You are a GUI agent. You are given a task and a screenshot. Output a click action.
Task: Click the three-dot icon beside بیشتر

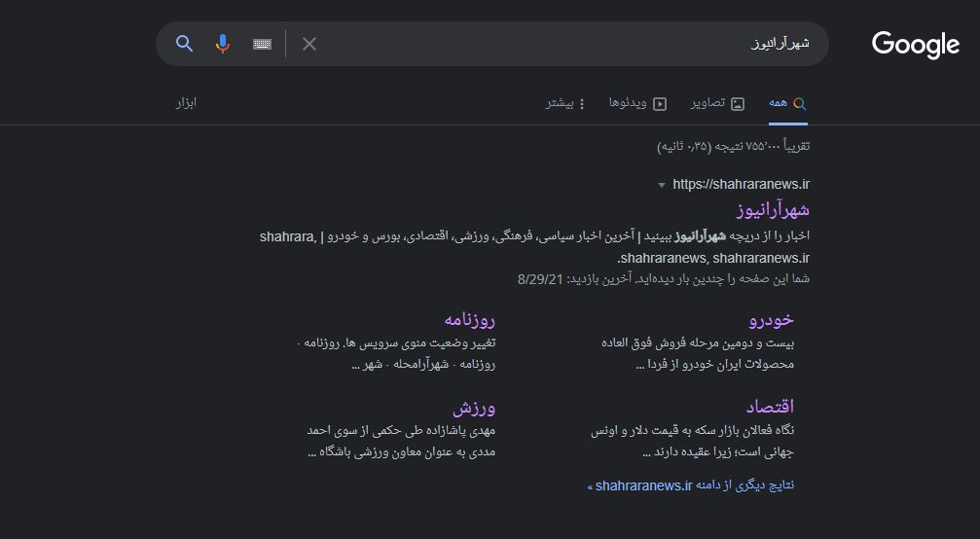tap(582, 104)
